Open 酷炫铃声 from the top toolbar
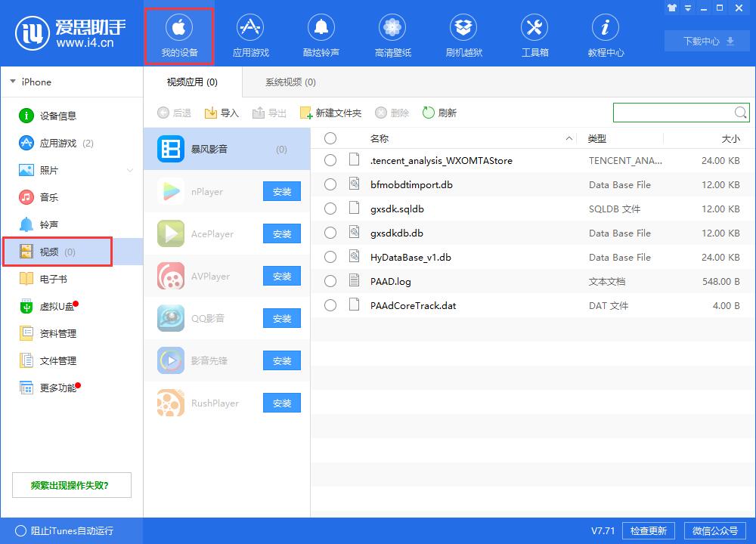The height and width of the screenshot is (544, 756). [x=321, y=34]
